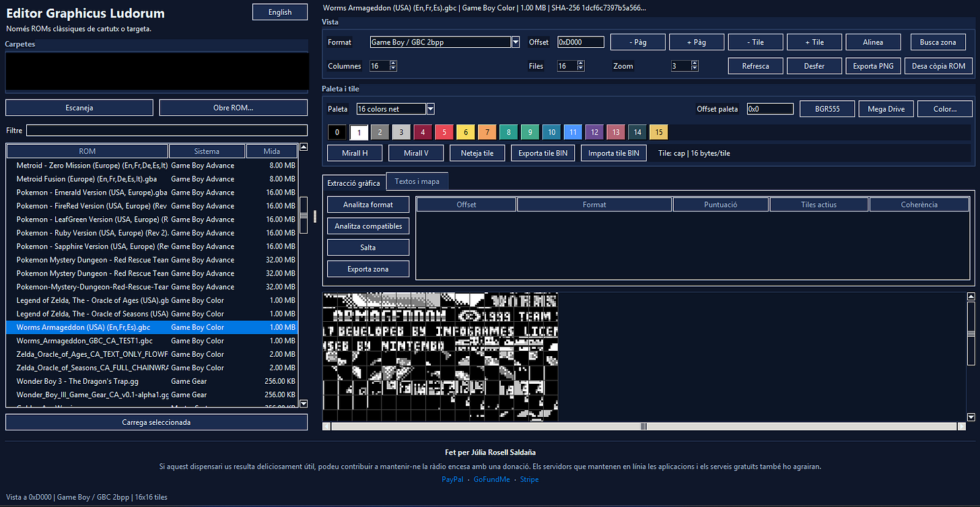Click Importa tile BIN
This screenshot has height=507, width=980.
pos(614,153)
